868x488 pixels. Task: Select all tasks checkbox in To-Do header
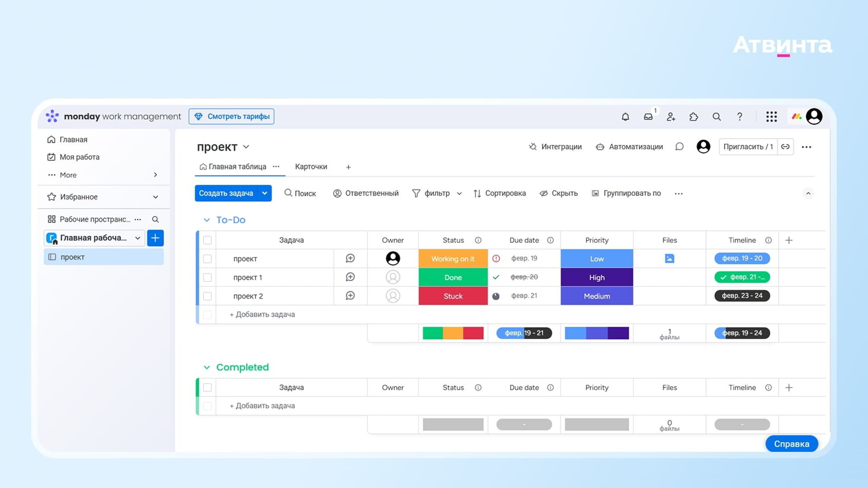coord(208,240)
